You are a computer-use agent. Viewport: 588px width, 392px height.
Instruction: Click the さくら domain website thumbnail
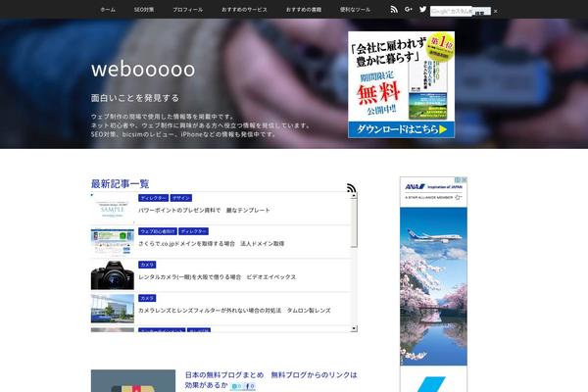pos(113,242)
